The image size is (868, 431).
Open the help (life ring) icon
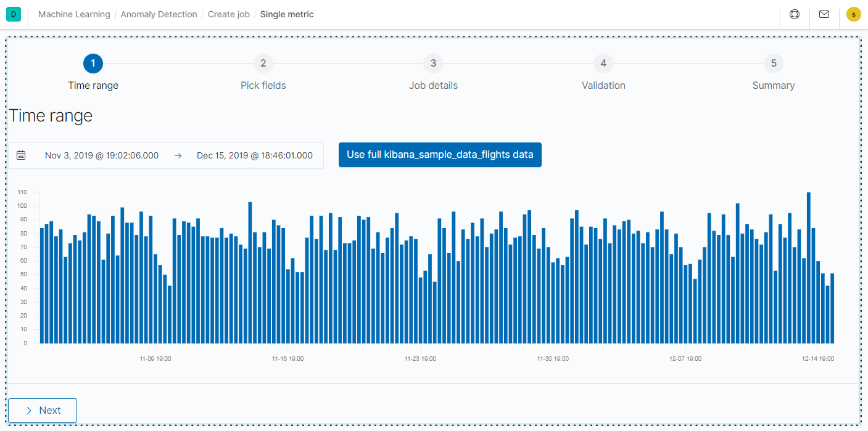[794, 14]
